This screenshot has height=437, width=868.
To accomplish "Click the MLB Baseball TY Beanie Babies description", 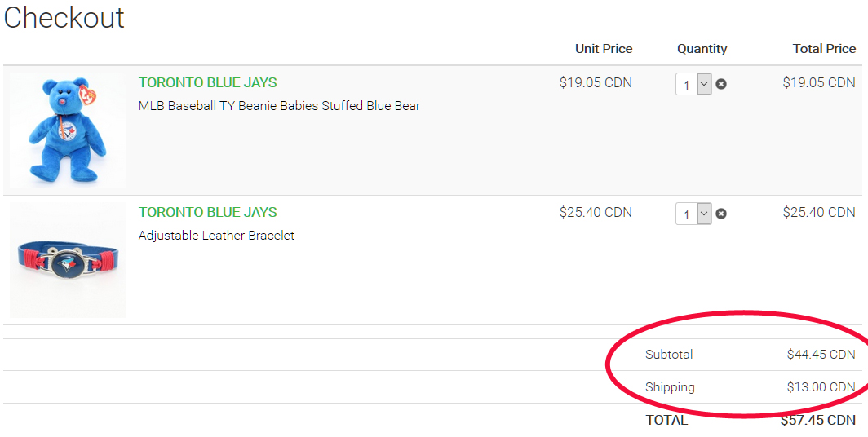I will pos(279,106).
